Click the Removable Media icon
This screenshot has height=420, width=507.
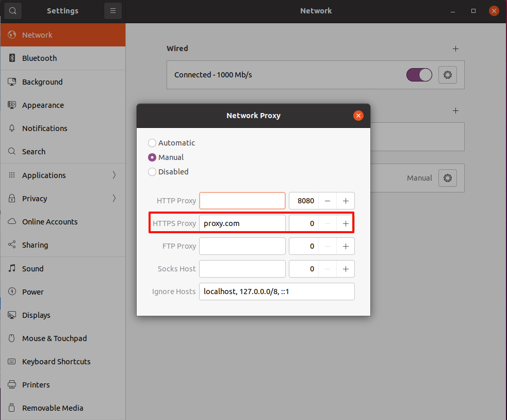pyautogui.click(x=12, y=408)
